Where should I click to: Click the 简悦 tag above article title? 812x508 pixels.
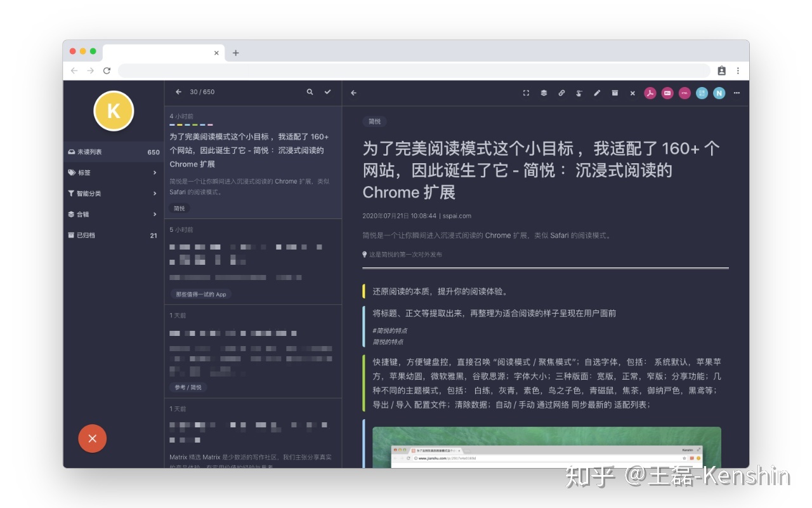point(375,121)
